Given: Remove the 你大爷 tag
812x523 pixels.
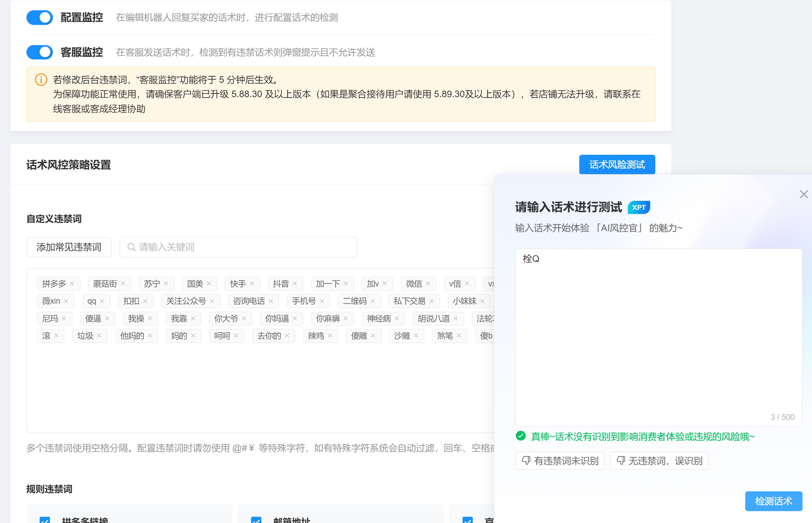Looking at the screenshot, I should coord(244,318).
